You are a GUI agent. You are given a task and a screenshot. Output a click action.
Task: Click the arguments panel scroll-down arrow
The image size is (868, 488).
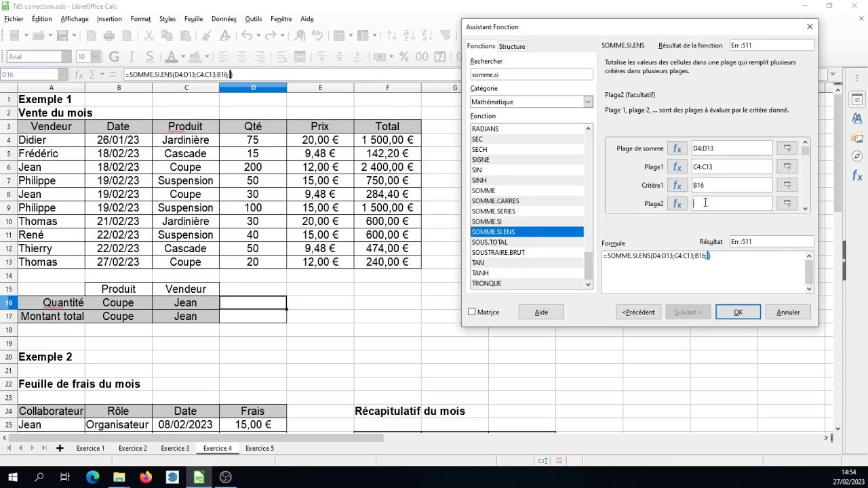(x=805, y=208)
